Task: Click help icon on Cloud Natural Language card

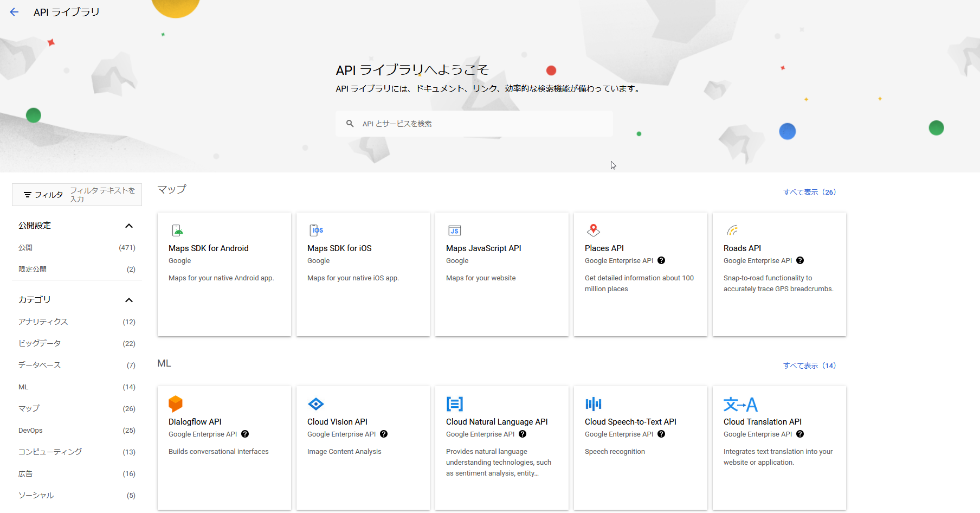Action: [523, 434]
